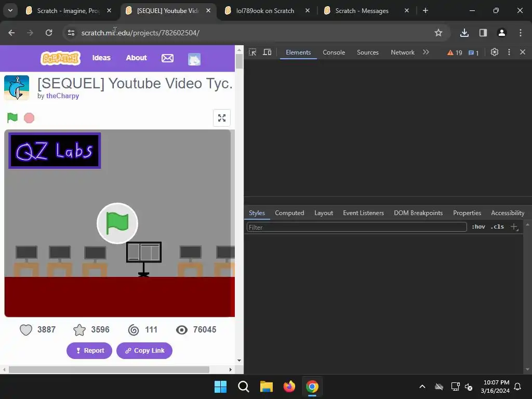Focus the Styles Filter field
The image size is (532, 399).
pos(357,227)
